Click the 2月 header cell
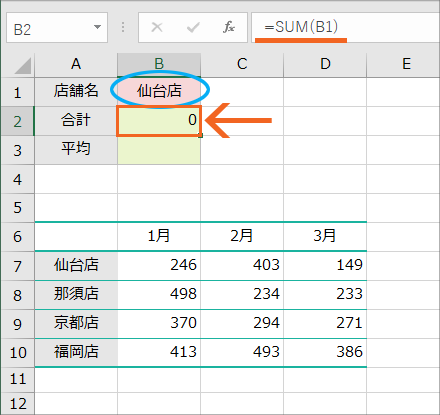The height and width of the screenshot is (415, 440). click(x=242, y=237)
